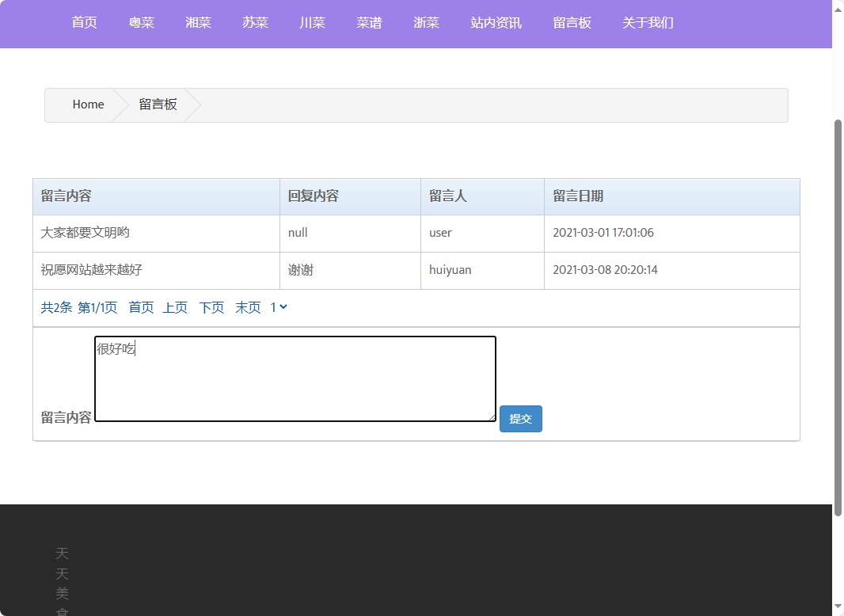Image resolution: width=844 pixels, height=616 pixels.
Task: Click the Home breadcrumb link
Action: pyautogui.click(x=88, y=105)
